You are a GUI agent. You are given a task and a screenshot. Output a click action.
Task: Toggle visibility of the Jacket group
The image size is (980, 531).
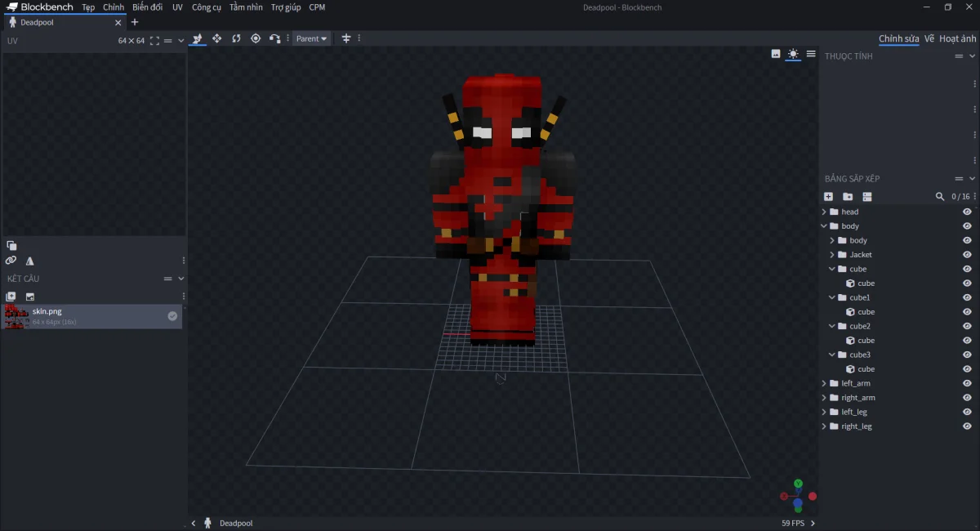967,255
